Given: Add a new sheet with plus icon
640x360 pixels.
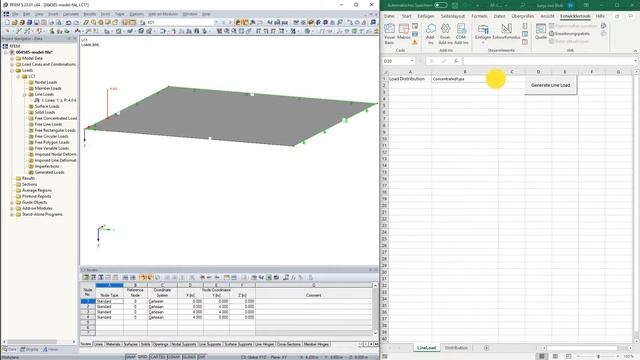Looking at the screenshot, I should (x=486, y=348).
